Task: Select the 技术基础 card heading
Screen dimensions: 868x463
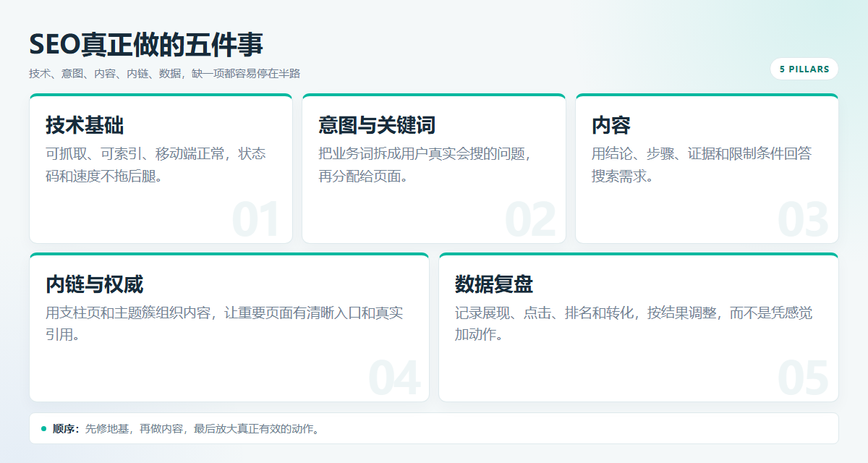Action: click(x=85, y=125)
